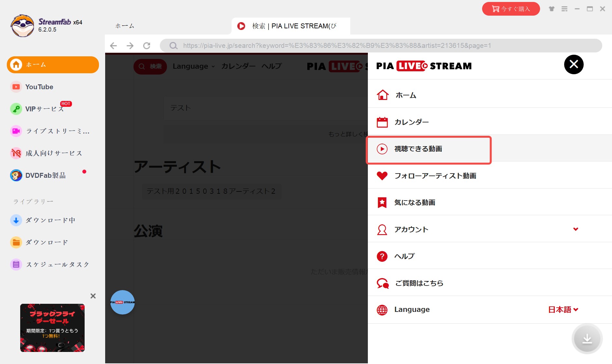This screenshot has width=612, height=364.
Task: Click the floating PIA LIVE STREAM bubble
Action: coord(122,302)
